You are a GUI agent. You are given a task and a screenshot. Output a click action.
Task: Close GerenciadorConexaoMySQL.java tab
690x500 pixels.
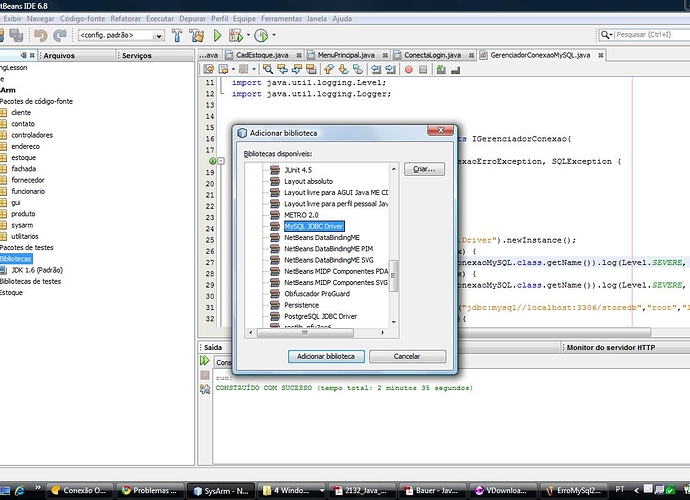point(601,55)
